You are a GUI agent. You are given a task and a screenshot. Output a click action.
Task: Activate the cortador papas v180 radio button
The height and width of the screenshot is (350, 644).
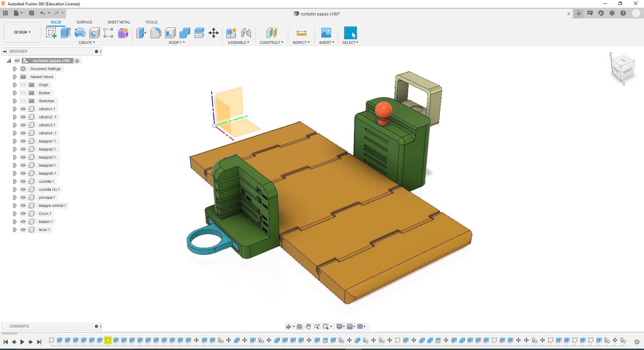tap(77, 61)
